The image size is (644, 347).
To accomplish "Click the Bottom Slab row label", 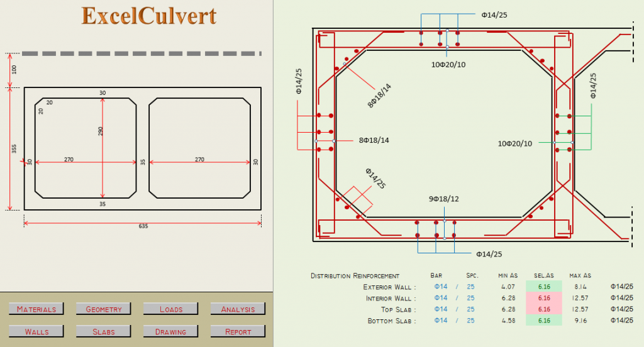I will pos(392,321).
